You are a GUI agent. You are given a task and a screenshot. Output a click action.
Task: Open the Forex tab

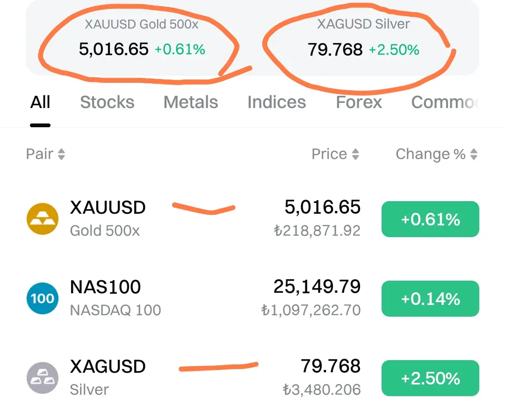pos(359,102)
